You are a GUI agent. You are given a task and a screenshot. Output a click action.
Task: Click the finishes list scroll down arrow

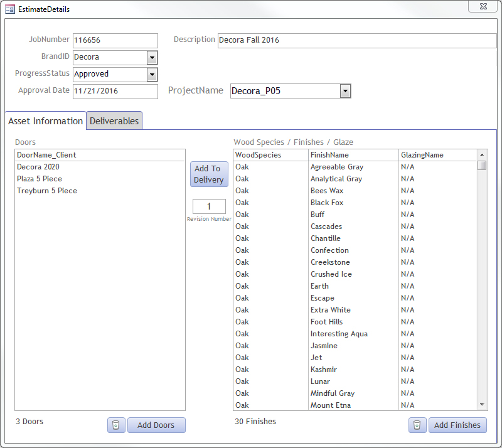click(482, 405)
